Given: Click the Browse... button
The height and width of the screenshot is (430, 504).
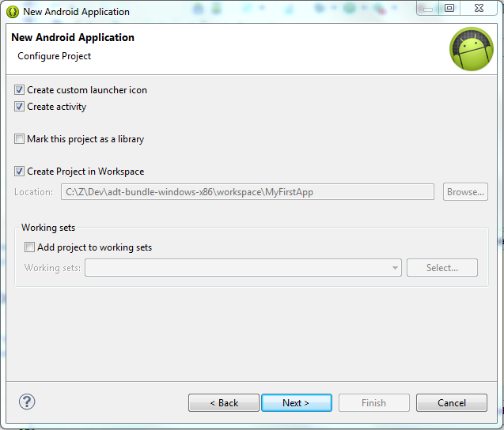Looking at the screenshot, I should pyautogui.click(x=465, y=192).
